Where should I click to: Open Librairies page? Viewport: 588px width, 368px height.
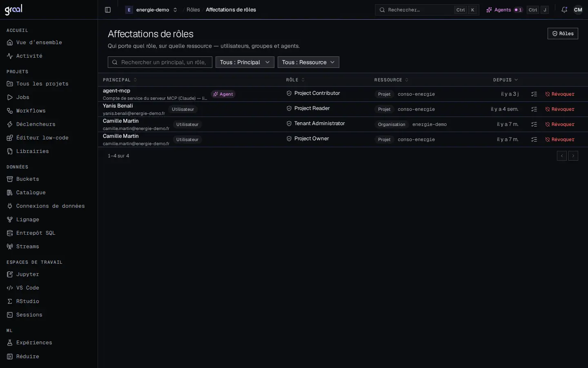point(49,151)
